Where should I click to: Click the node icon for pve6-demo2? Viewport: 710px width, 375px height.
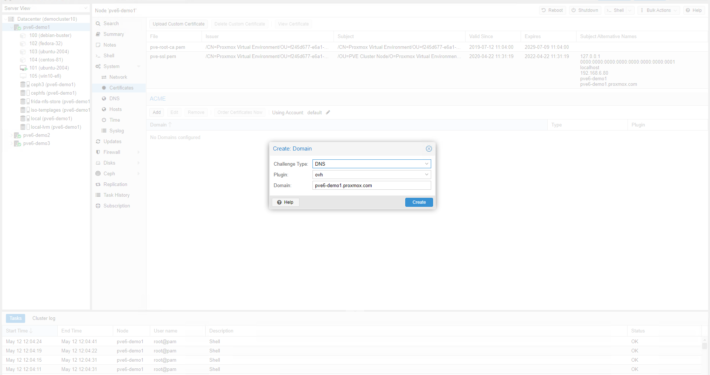pyautogui.click(x=17, y=135)
